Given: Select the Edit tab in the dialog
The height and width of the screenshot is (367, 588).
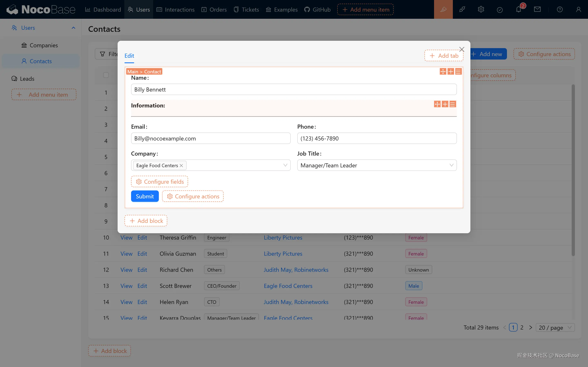Looking at the screenshot, I should (x=129, y=56).
